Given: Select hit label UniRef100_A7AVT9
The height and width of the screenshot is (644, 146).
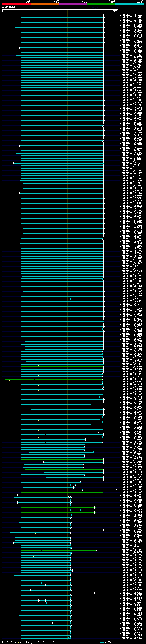Looking at the screenshot, I should click(x=131, y=359).
